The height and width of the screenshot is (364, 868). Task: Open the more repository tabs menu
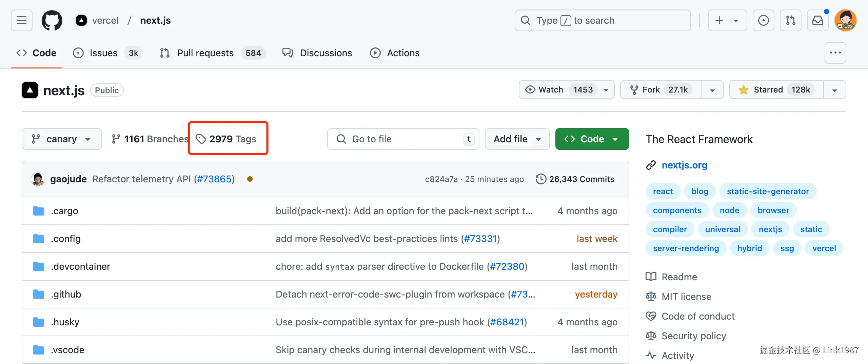(x=835, y=53)
